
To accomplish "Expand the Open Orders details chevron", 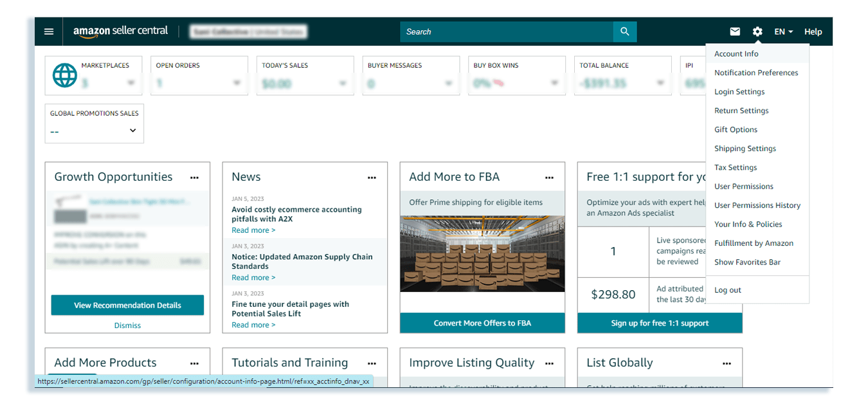I will pos(237,82).
